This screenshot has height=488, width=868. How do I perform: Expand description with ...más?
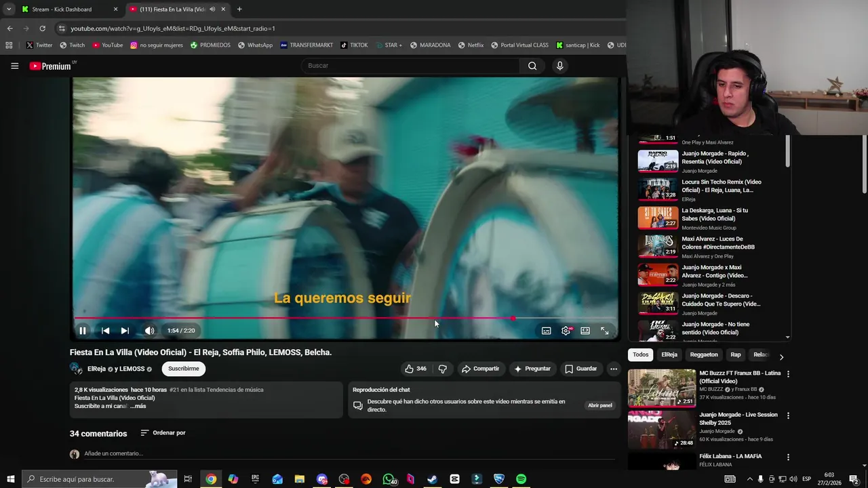[138, 406]
